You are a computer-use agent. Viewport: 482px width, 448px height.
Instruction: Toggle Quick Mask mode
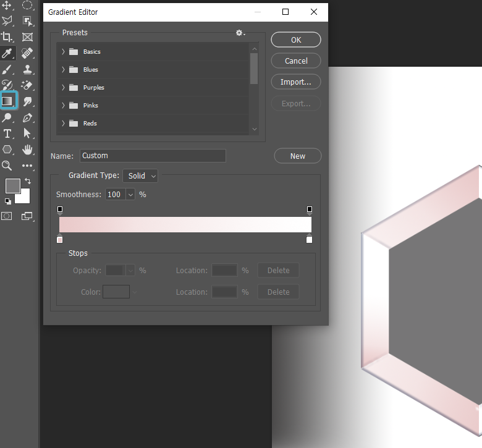click(6, 216)
